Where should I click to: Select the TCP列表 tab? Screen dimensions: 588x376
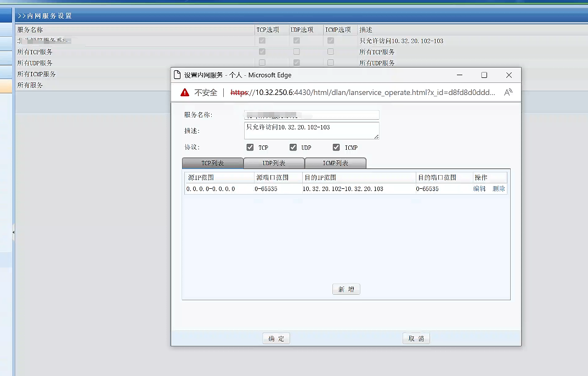click(x=212, y=164)
